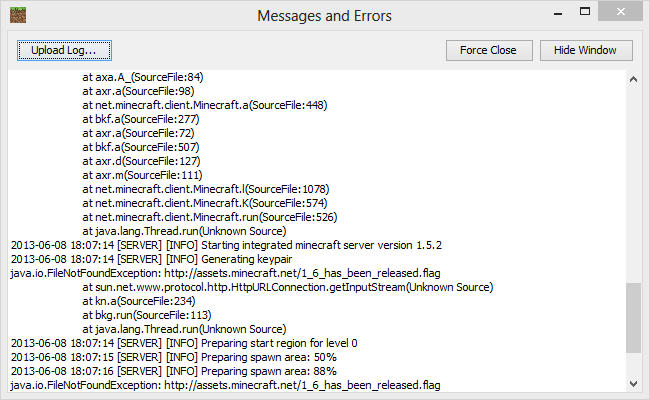Click the scrollbar down arrow
The width and height of the screenshot is (650, 400).
(x=633, y=384)
